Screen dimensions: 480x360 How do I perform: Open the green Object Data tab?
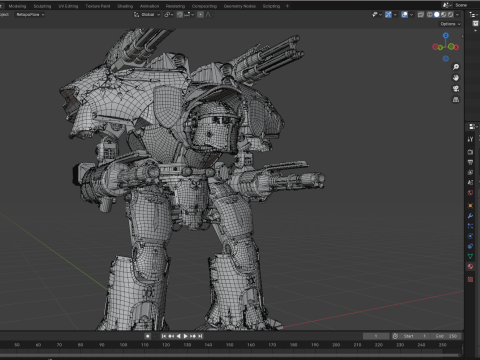click(470, 256)
